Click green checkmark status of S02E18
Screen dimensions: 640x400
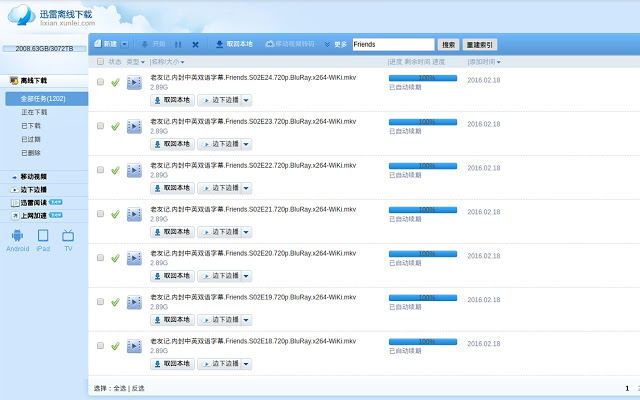116,346
